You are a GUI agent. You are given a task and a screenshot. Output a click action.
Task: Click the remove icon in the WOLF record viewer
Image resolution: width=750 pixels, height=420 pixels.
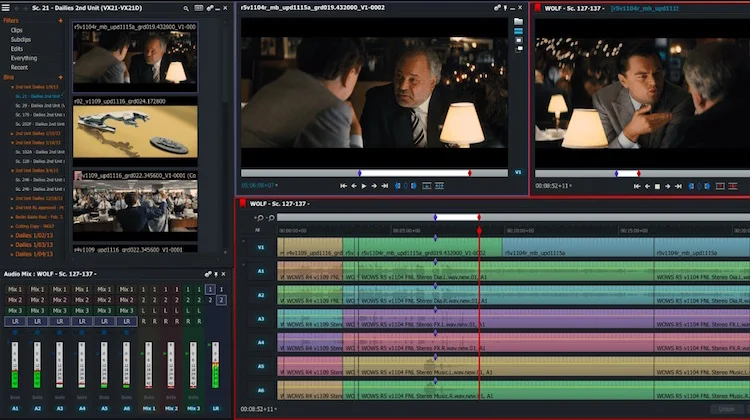720,186
